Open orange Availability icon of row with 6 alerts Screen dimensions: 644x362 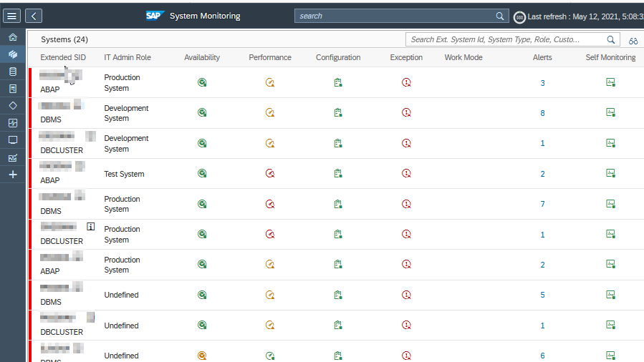[x=202, y=356]
